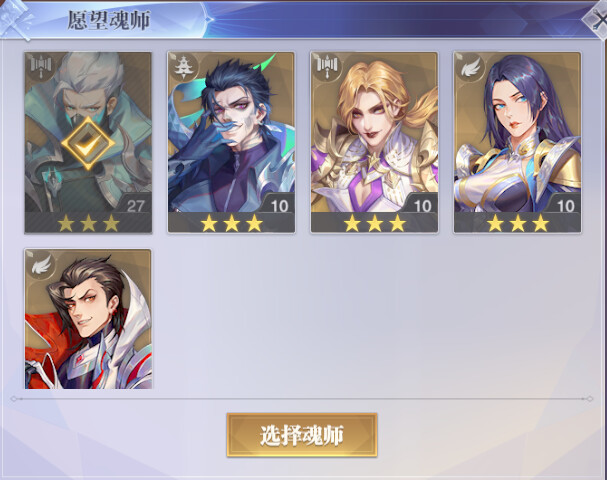This screenshot has height=480, width=607.
Task: Click class icon on blonde character card
Action: (x=327, y=66)
